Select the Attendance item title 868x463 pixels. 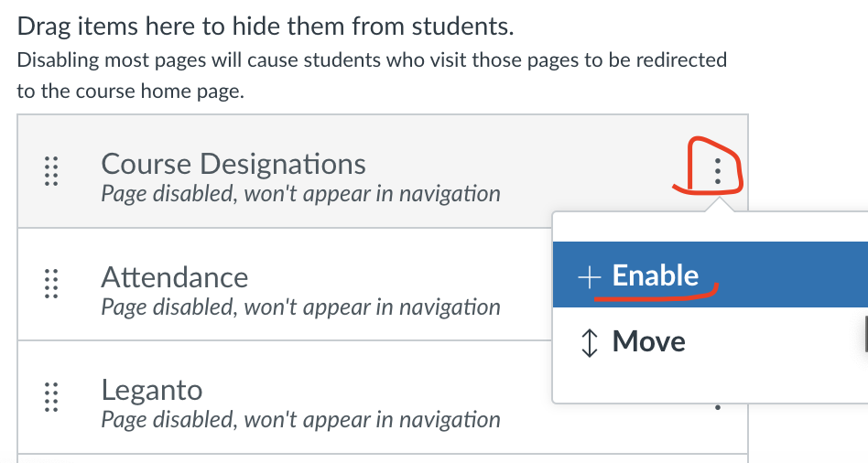[174, 277]
